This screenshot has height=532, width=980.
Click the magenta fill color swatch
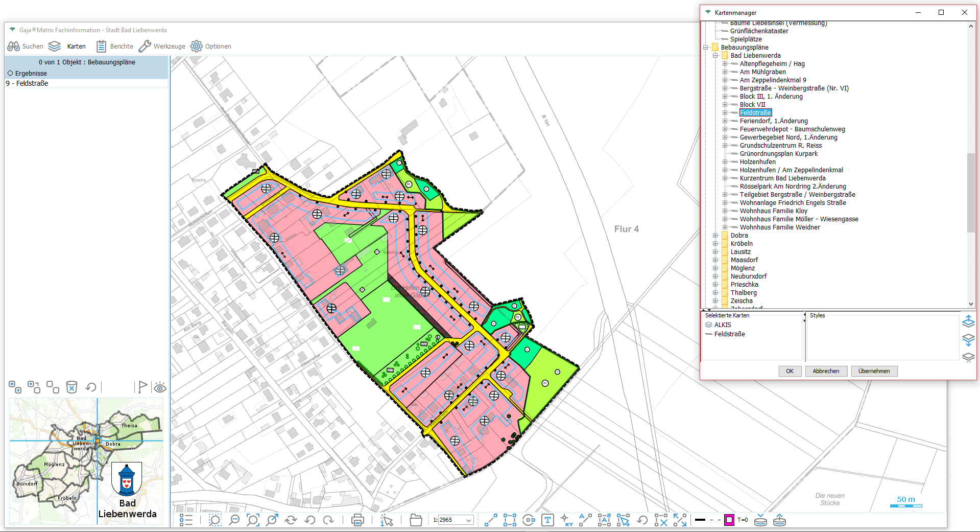[729, 520]
